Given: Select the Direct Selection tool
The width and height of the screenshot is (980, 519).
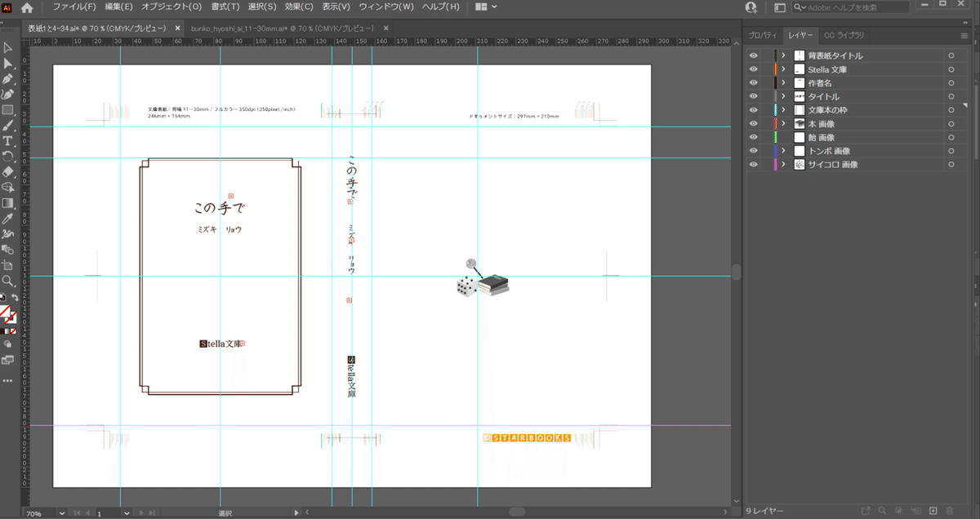Looking at the screenshot, I should [x=8, y=64].
